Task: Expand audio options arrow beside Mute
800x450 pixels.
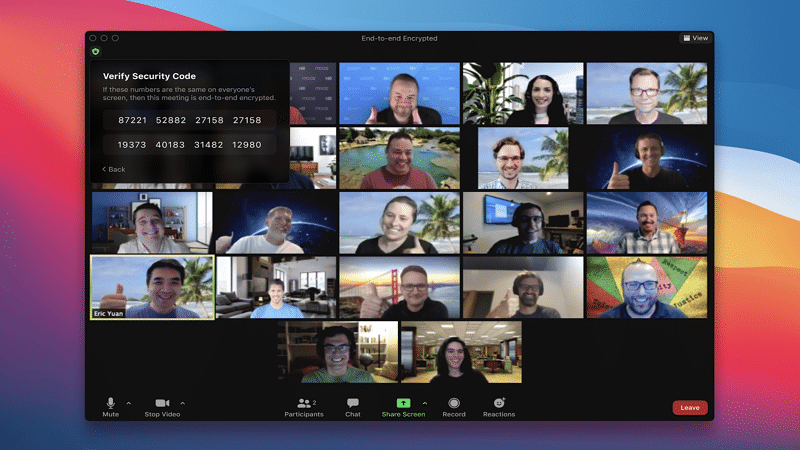Action: (129, 403)
